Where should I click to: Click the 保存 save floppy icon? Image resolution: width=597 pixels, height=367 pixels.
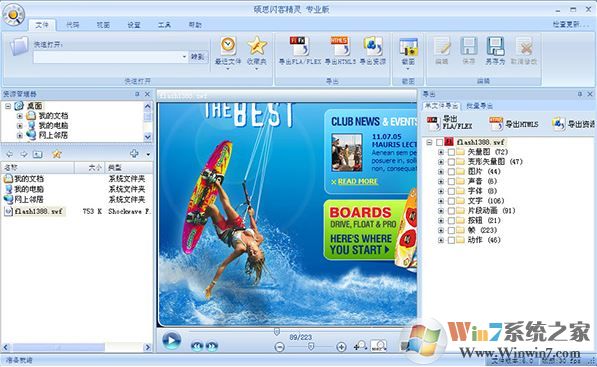(468, 46)
